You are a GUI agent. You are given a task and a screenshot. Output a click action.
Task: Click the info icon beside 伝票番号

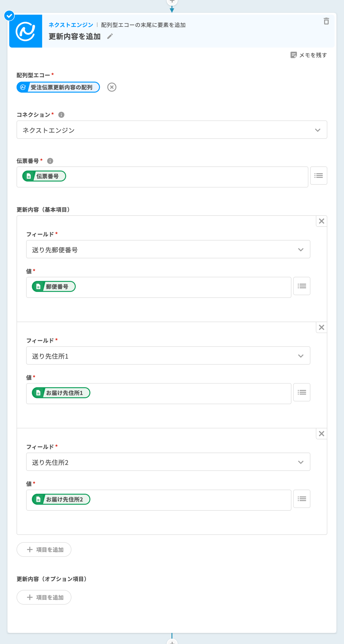pos(50,161)
